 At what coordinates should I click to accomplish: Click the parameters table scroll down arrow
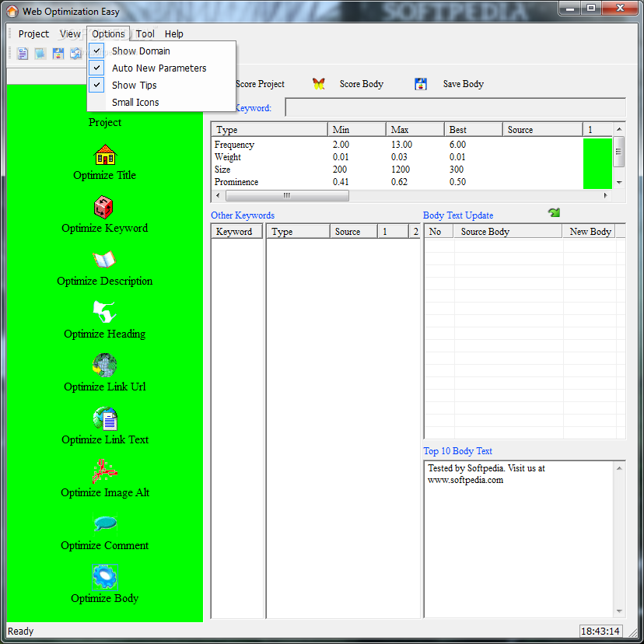[x=619, y=182]
